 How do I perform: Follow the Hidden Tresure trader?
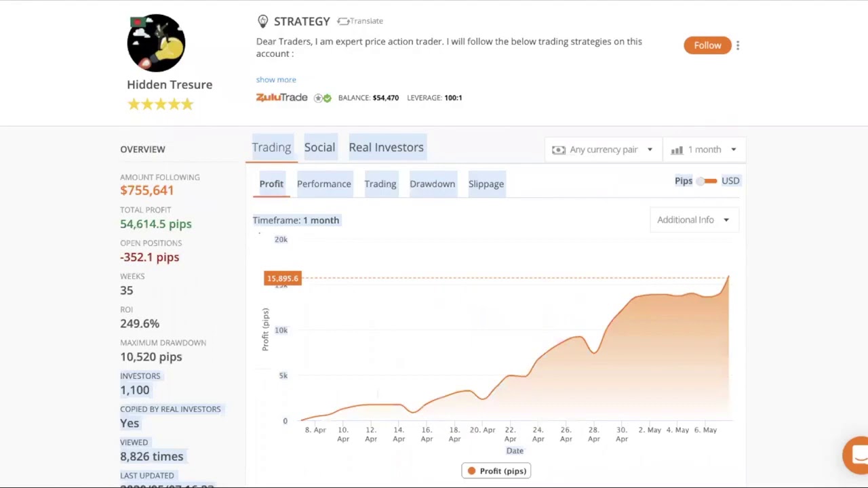[x=707, y=45]
